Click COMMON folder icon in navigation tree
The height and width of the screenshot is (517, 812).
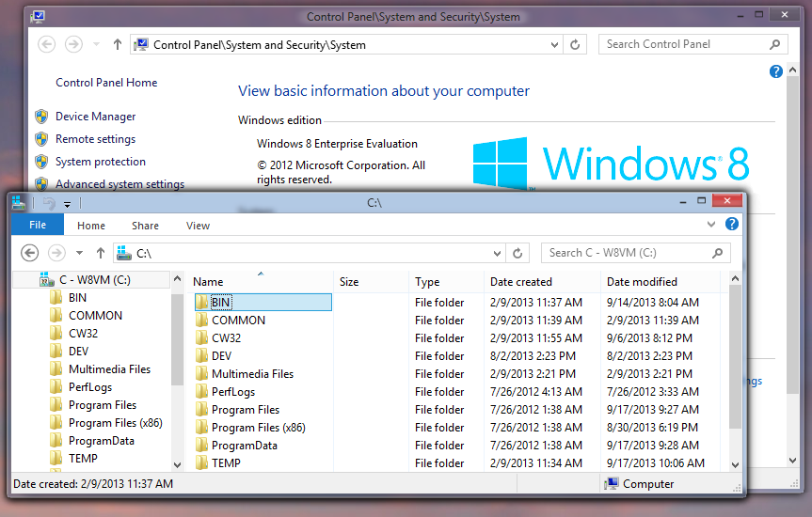(x=56, y=315)
